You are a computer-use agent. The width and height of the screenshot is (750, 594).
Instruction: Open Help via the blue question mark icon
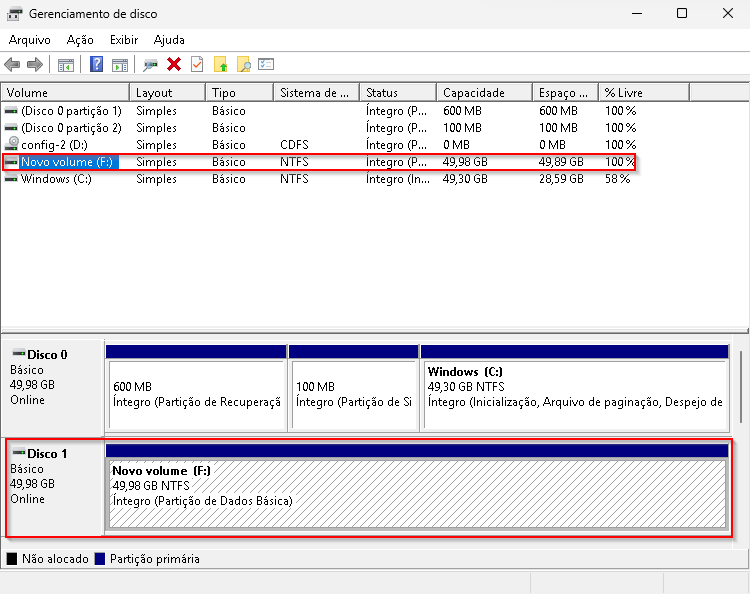tap(97, 65)
